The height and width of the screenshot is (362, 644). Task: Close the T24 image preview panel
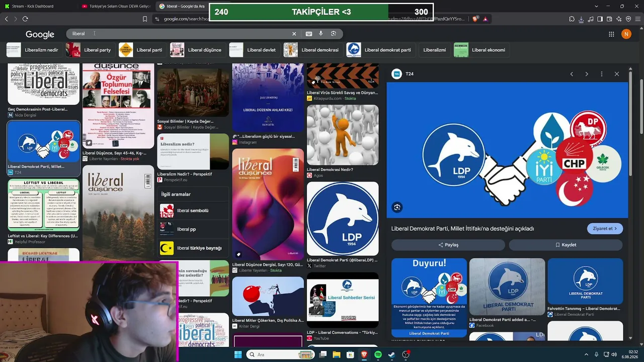[617, 74]
